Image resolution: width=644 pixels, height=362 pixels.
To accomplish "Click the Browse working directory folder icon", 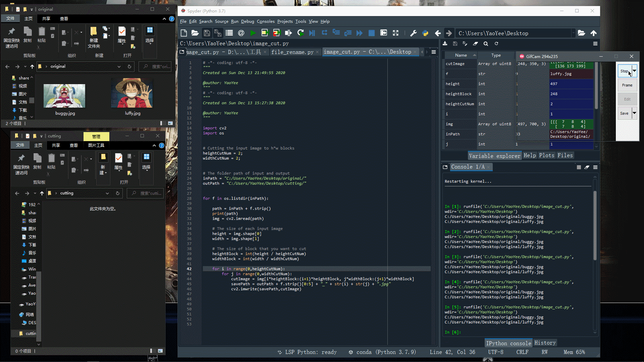I will click(x=581, y=33).
